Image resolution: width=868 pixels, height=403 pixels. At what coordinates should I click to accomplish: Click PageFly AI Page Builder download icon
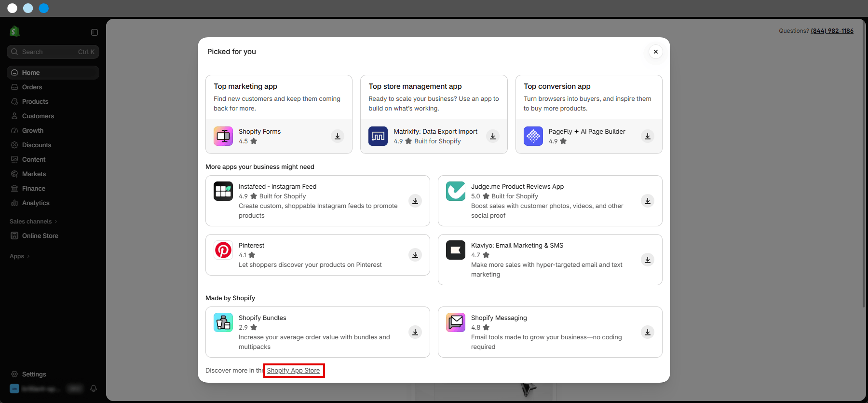(x=648, y=136)
